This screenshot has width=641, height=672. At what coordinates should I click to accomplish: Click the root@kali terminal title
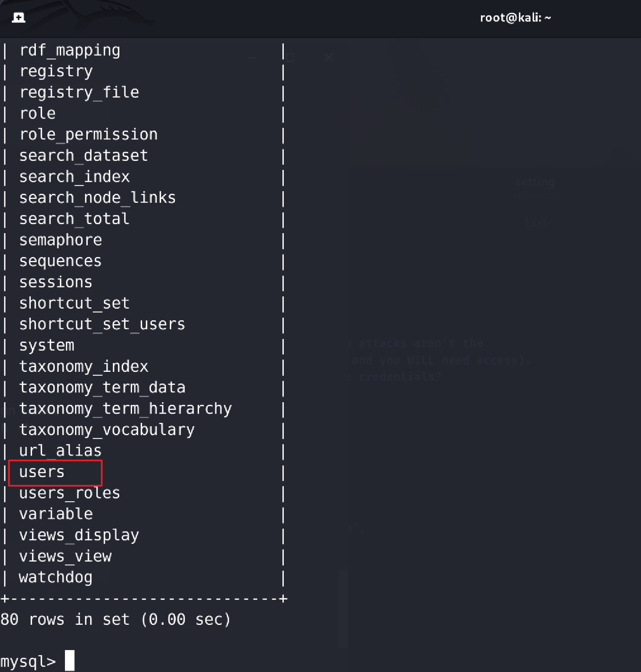[x=515, y=18]
